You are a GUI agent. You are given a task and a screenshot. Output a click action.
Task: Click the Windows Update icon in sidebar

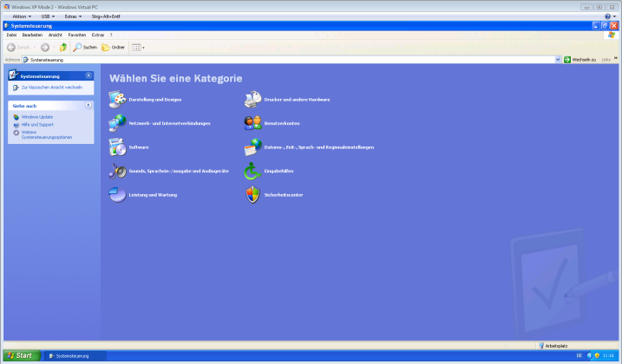16,117
